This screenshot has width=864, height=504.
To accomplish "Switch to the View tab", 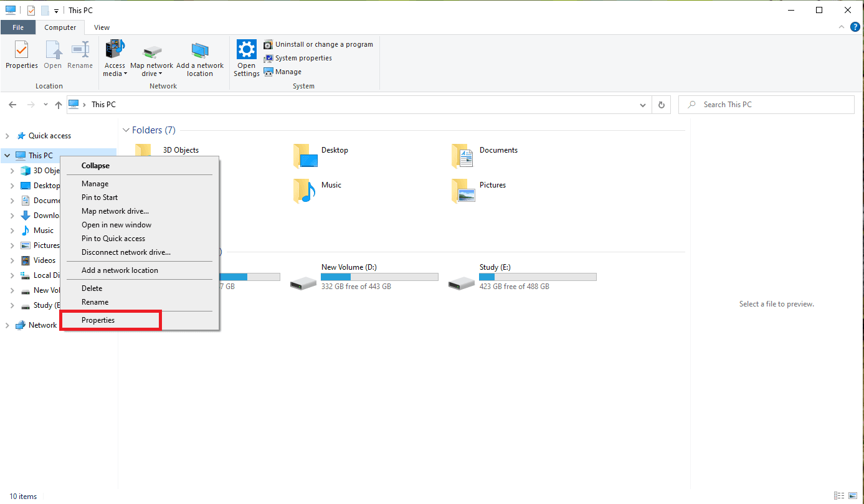I will coord(102,27).
